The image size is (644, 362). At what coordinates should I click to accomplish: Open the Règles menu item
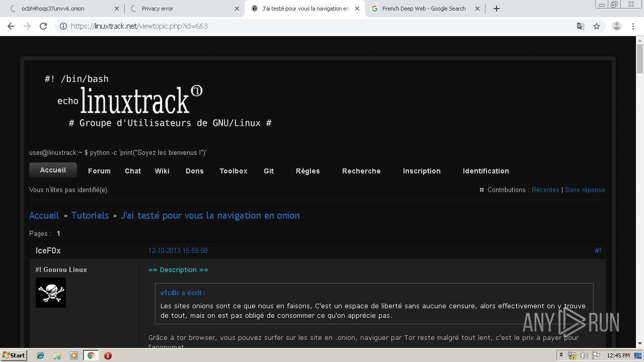307,171
